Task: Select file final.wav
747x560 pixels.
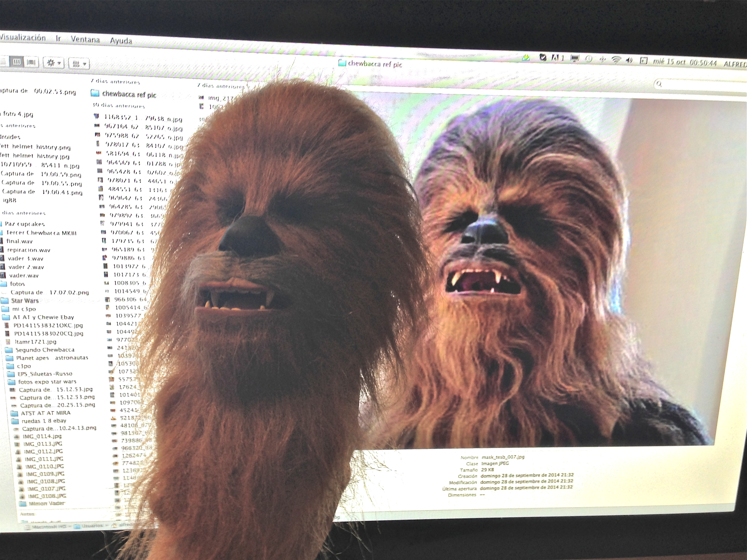Action: click(16, 241)
